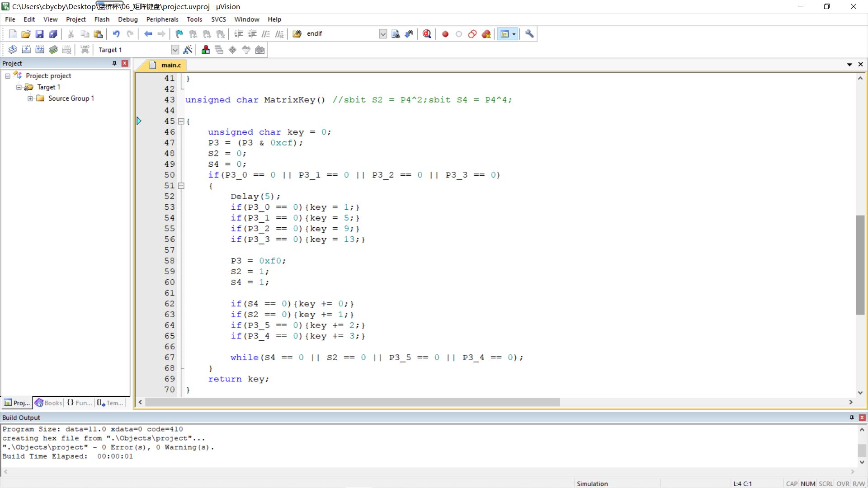Viewport: 868px width, 488px height.
Task: Click the incremental find binoculars icon
Action: [x=409, y=34]
